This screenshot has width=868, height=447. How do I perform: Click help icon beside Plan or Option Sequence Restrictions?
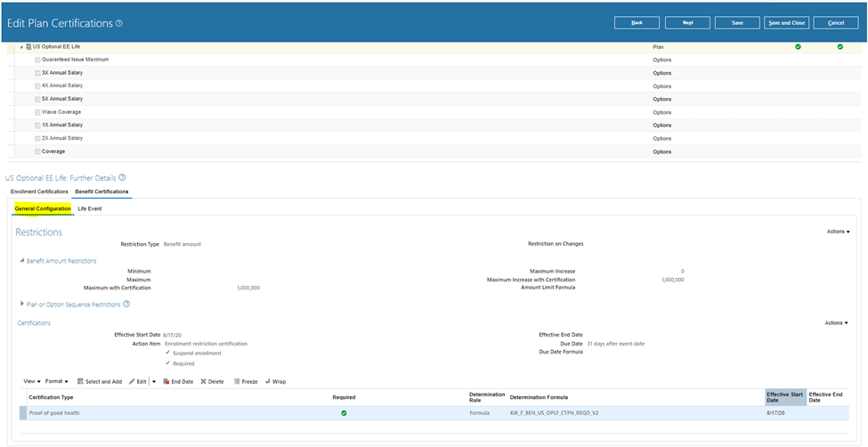click(126, 305)
